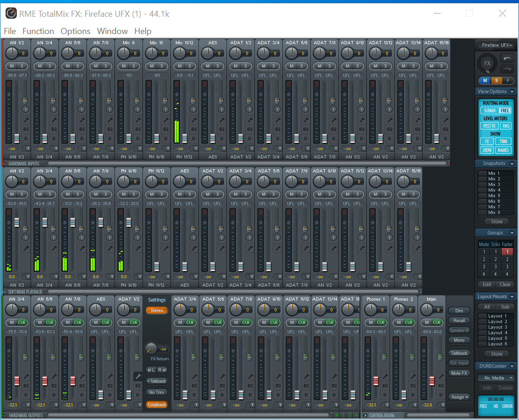Image resolution: width=519 pixels, height=420 pixels.
Task: Toggle Trim T on AN 5/6 playback channel
Action: 82,237
